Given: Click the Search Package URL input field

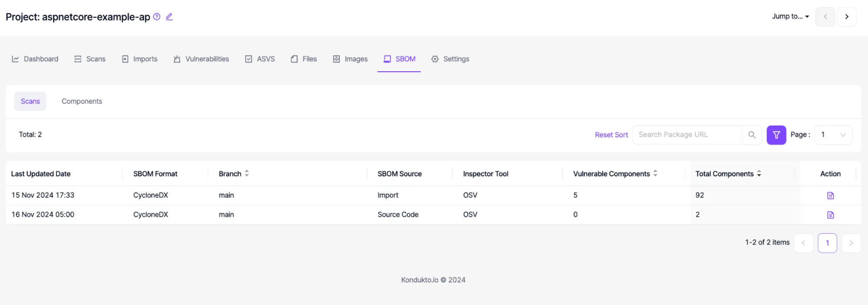Looking at the screenshot, I should click(x=686, y=135).
